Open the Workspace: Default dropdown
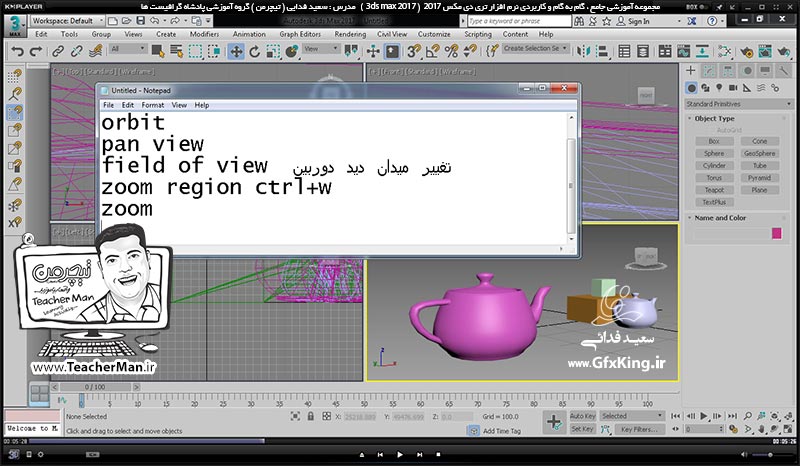The height and width of the screenshot is (466, 800). (67, 21)
